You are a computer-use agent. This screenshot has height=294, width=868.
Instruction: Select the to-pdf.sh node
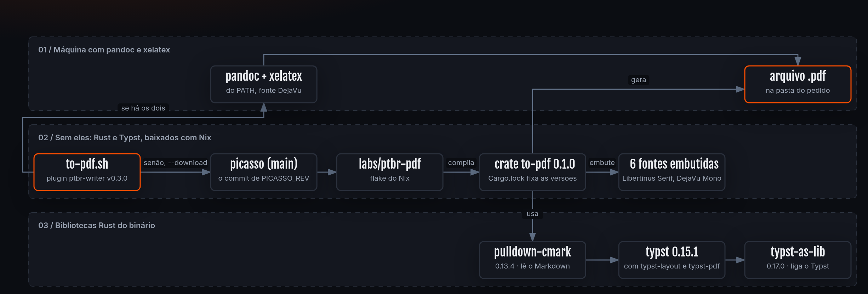pyautogui.click(x=87, y=172)
